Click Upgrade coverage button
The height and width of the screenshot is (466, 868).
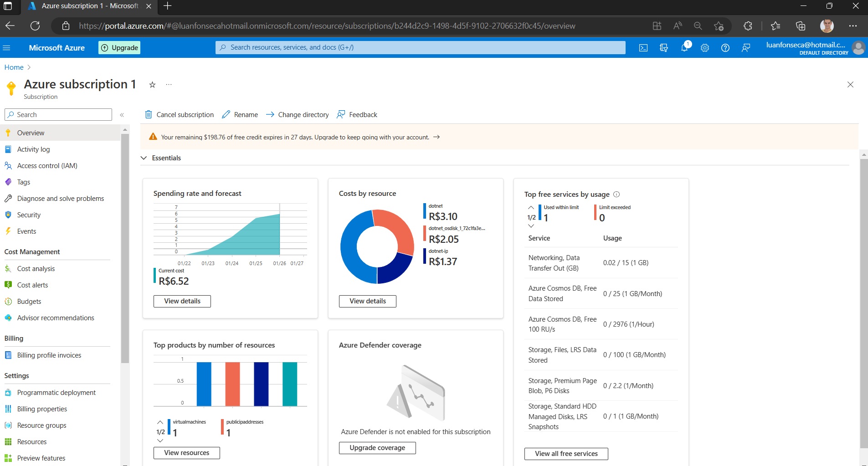[377, 448]
